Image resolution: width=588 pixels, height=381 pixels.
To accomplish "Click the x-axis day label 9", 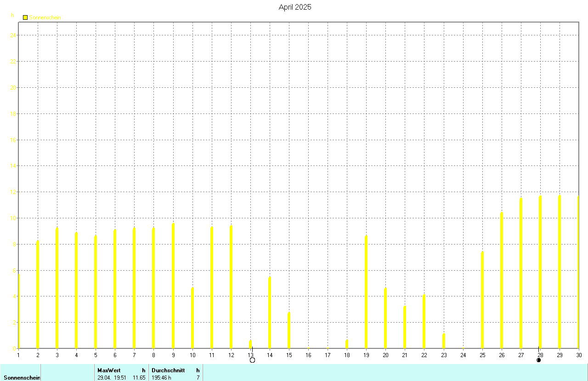I will click(x=173, y=355).
